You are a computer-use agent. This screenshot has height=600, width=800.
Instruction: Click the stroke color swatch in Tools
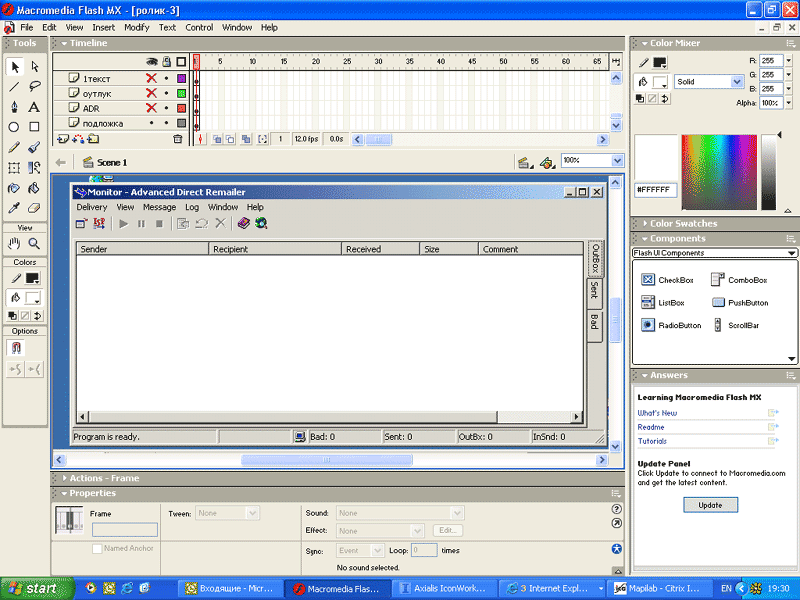tap(32, 278)
